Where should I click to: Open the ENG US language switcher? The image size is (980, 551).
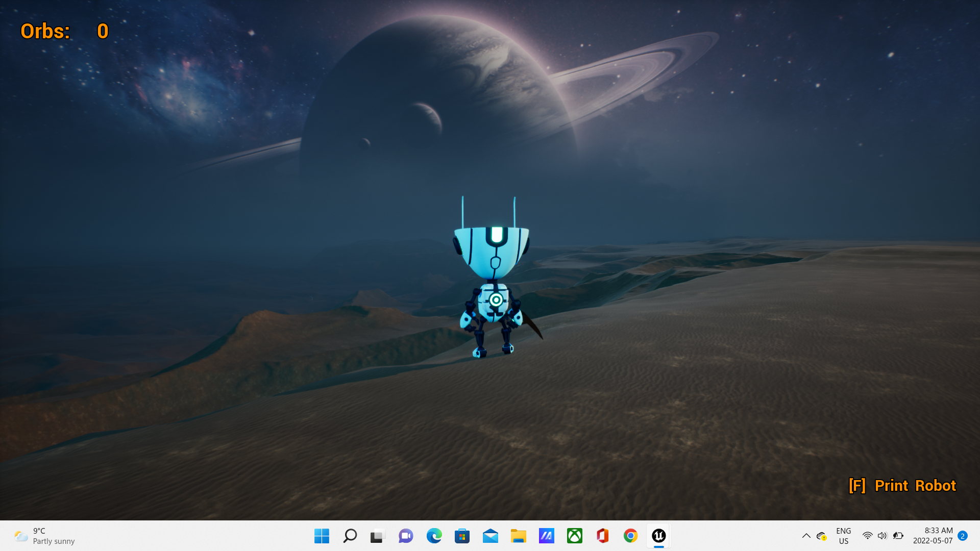pyautogui.click(x=843, y=536)
